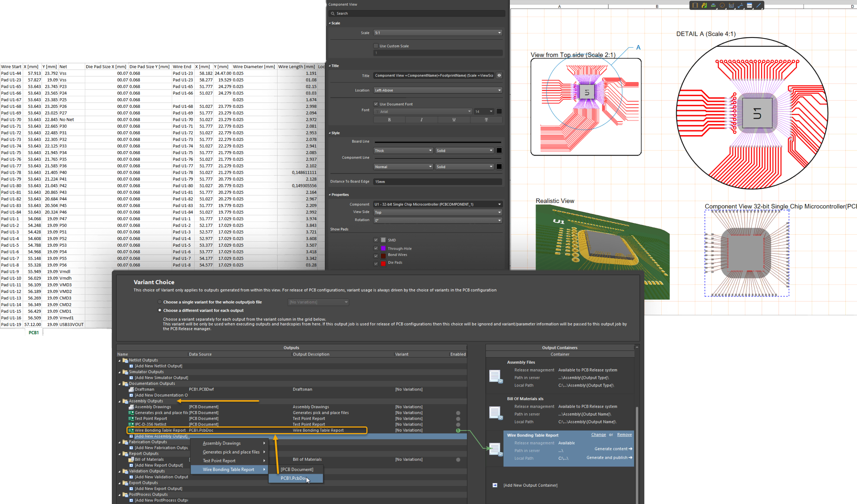Click Add New Output Container icon

coord(495,485)
